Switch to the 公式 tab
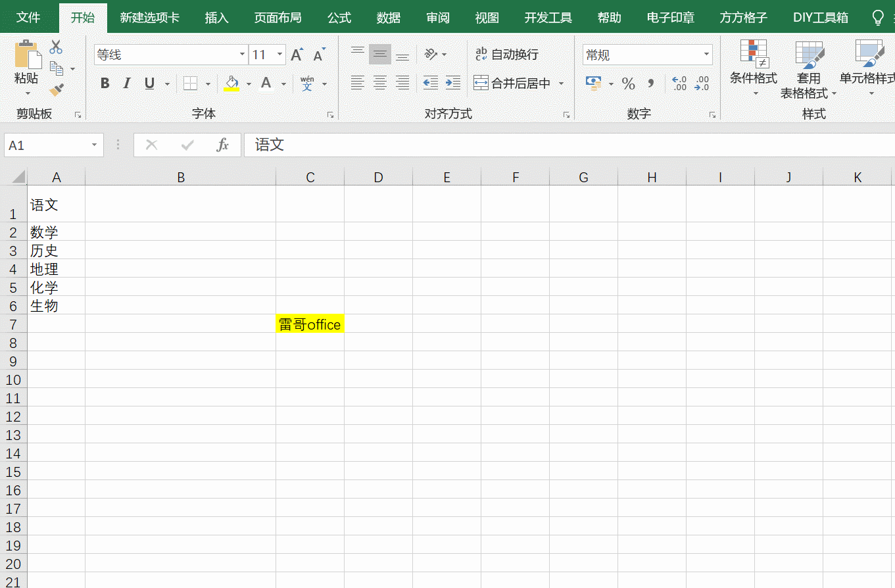The image size is (895, 588). click(x=339, y=18)
